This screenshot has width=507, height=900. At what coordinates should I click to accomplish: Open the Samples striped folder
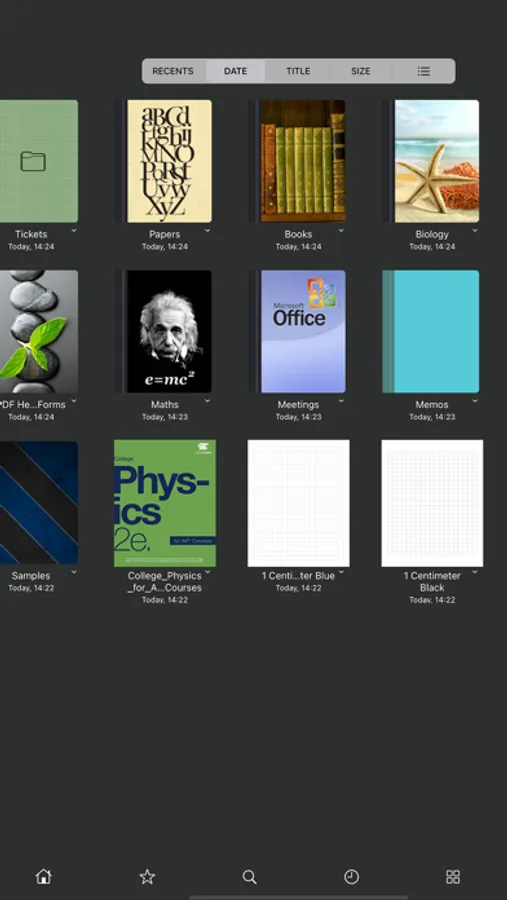[x=38, y=503]
